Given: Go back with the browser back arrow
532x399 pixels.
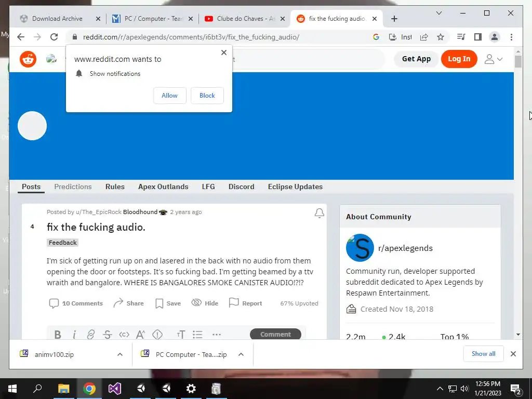Looking at the screenshot, I should coord(21,37).
